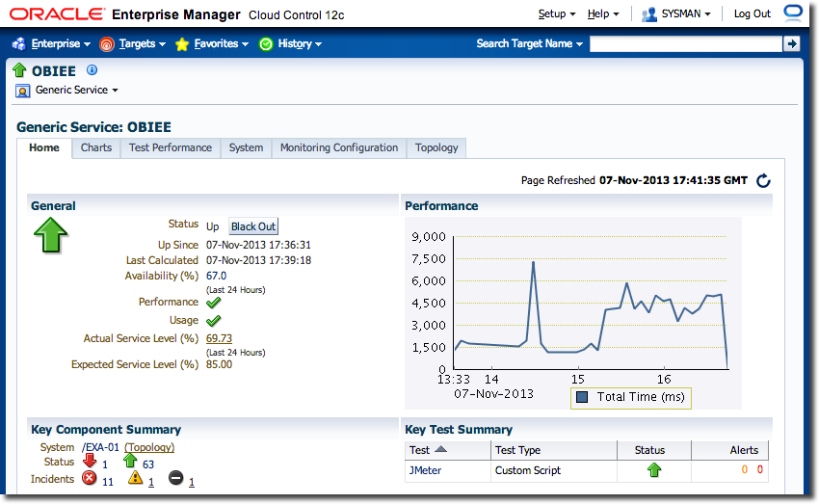
Task: Click the yellow warning incidents icon
Action: pos(135,479)
